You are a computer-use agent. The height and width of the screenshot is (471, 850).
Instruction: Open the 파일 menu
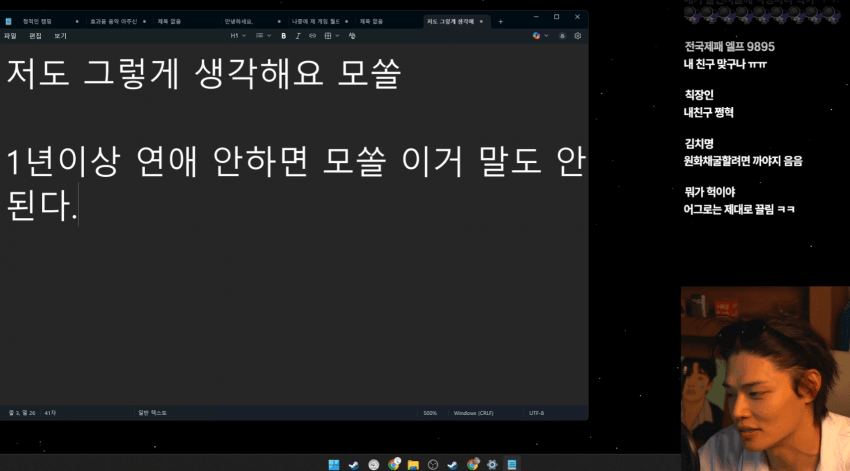click(x=10, y=35)
